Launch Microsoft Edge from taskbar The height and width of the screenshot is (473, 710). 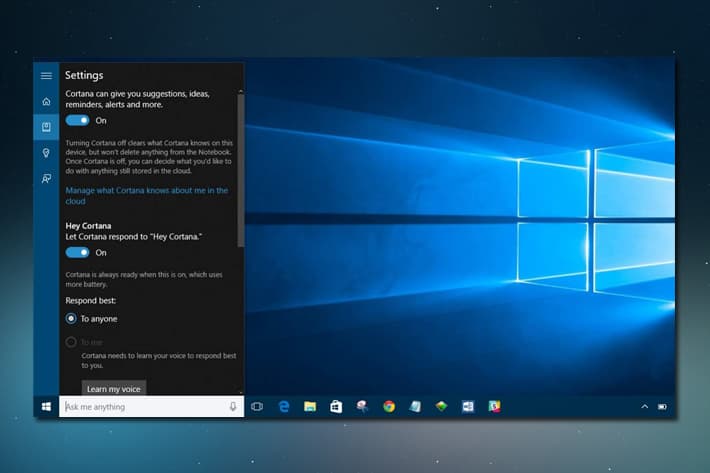pos(284,406)
